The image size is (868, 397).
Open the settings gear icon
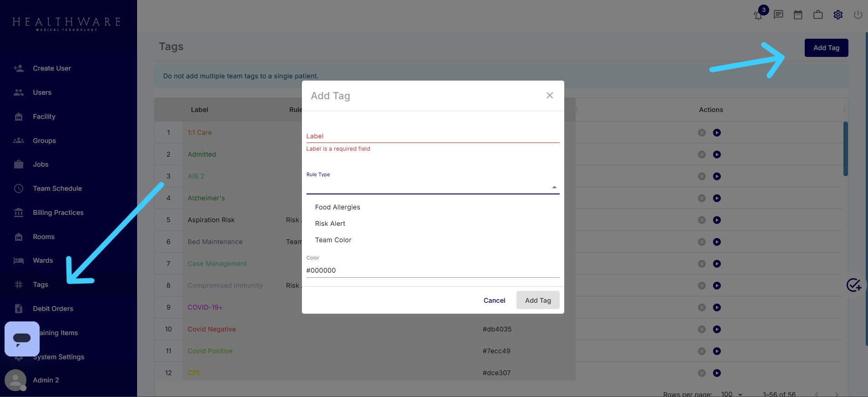tap(838, 15)
